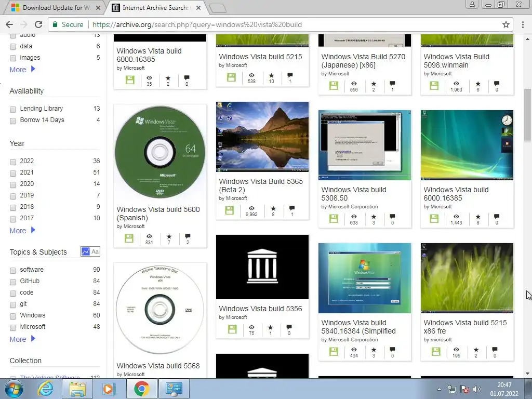Screen dimensions: 532x399
Task: Open Windows Vista build 5840.16384 (Simplified link
Action: coord(358,327)
